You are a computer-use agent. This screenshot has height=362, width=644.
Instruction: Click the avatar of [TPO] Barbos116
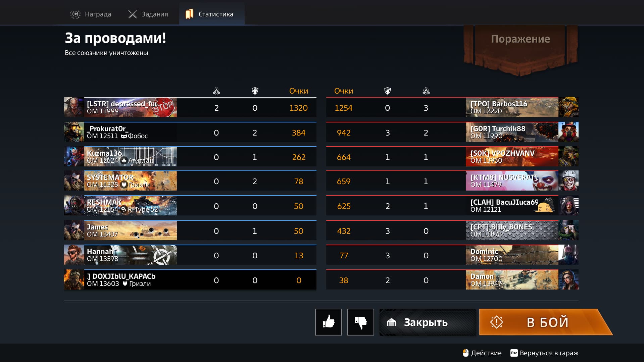click(568, 107)
